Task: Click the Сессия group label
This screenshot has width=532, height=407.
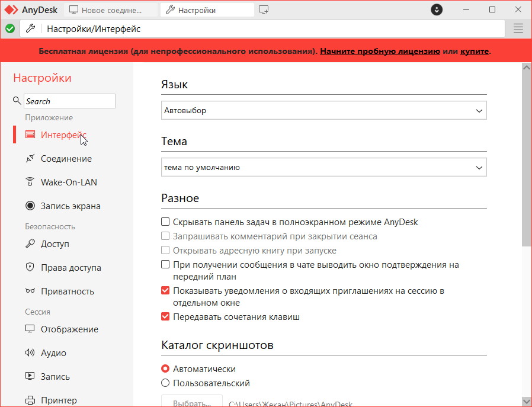Action: pyautogui.click(x=37, y=312)
